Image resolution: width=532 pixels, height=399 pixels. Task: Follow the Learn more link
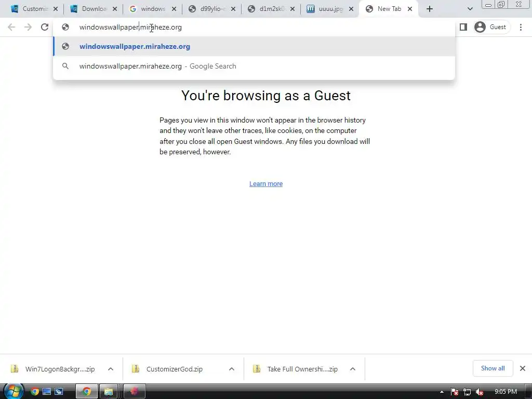click(x=266, y=184)
